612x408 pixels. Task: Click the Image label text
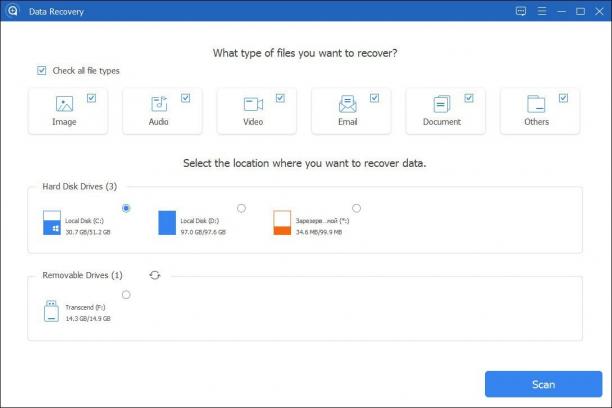point(64,122)
